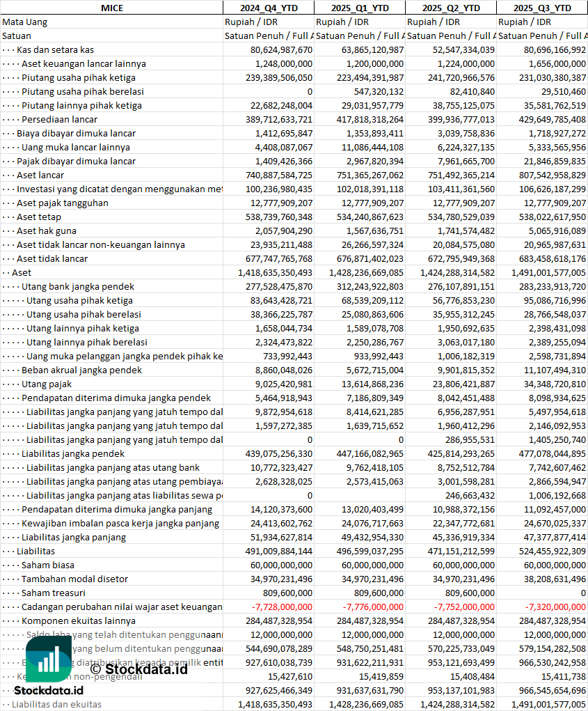Select Liabilitas jangka pendek label
This screenshot has width=588, height=711.
[73, 454]
